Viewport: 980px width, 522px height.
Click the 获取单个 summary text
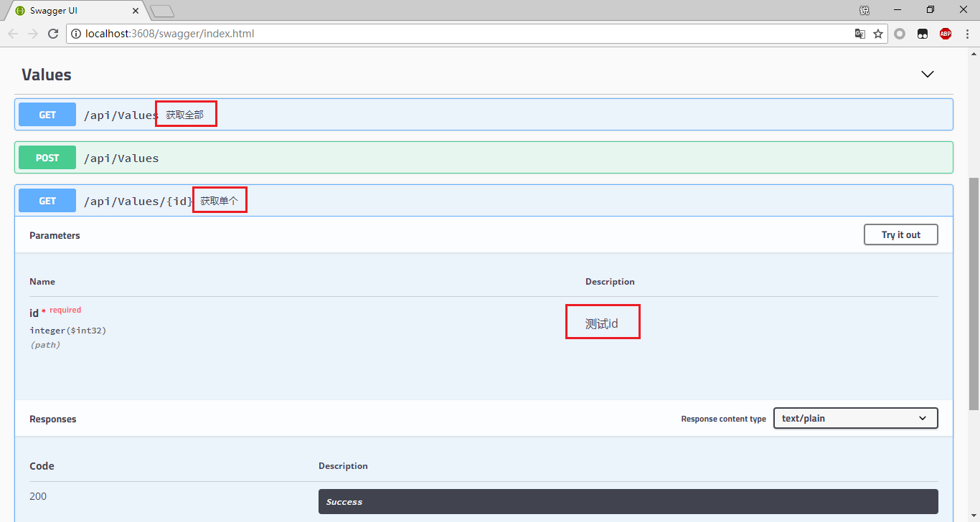(x=220, y=201)
